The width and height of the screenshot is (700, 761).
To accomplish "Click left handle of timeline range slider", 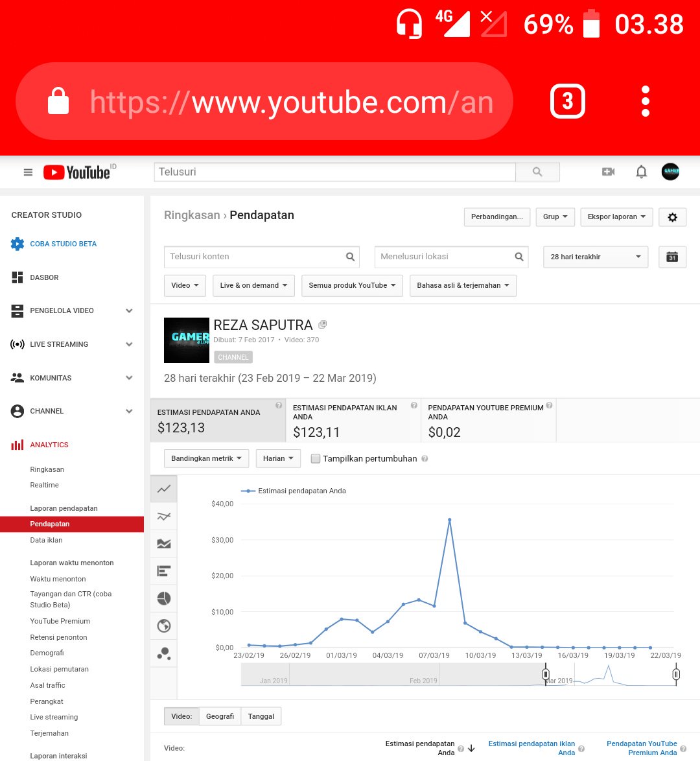I will coord(546,674).
